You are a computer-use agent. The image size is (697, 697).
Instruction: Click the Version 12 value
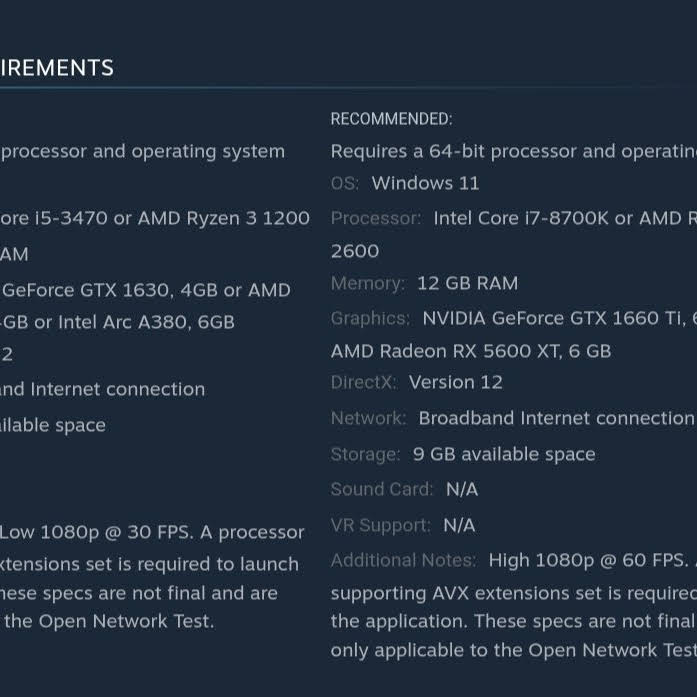pyautogui.click(x=456, y=382)
